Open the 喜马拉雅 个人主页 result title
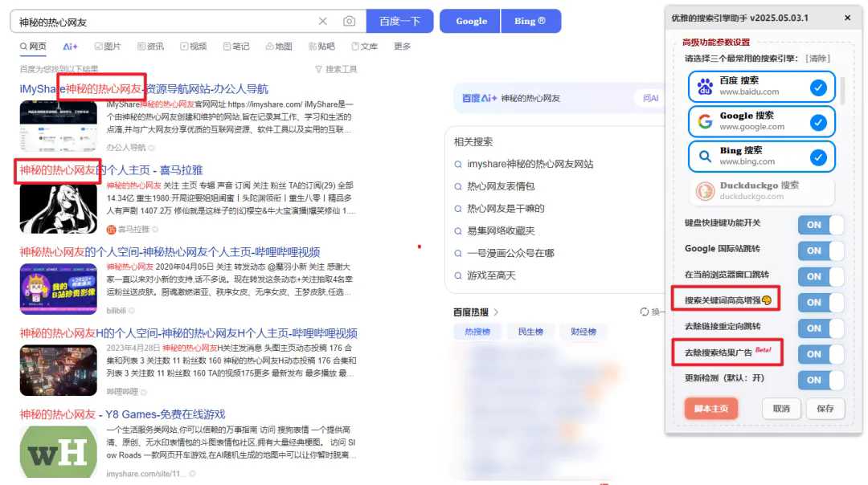Viewport: 868px width, 485px height. click(x=111, y=170)
